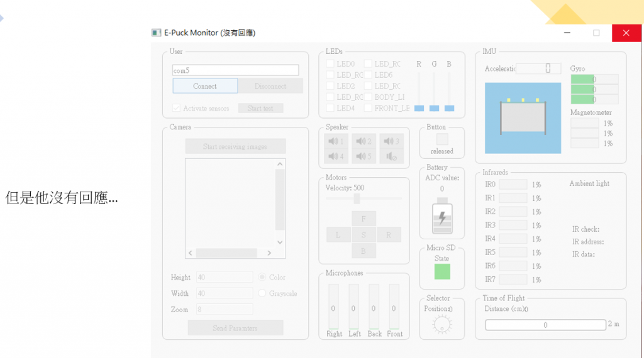Click the E-Puck Monitor title bar icon

[x=156, y=33]
